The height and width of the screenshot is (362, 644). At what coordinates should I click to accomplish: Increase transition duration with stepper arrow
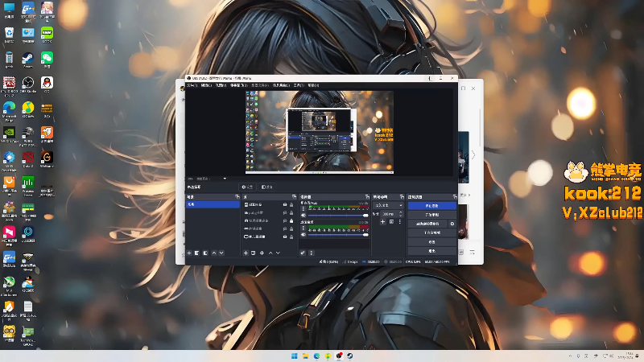click(x=401, y=212)
